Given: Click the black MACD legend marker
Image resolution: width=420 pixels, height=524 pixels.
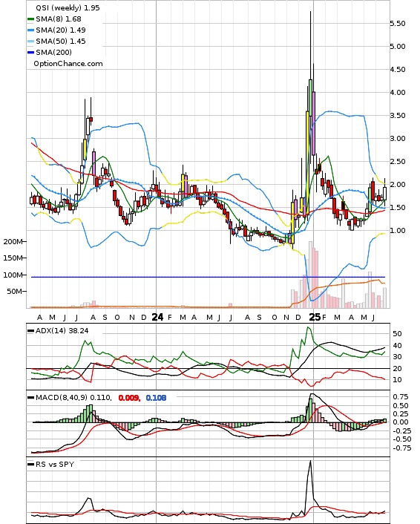Looking at the screenshot, I should pos(30,398).
